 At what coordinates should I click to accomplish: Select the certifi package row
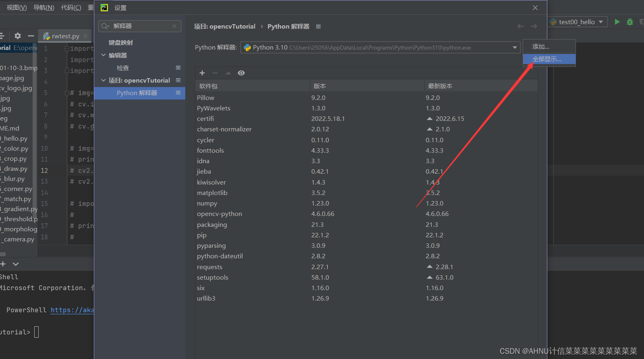[367, 118]
